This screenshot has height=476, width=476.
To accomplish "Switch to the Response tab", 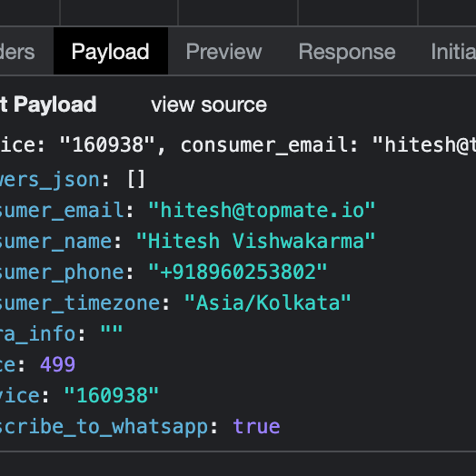I will click(347, 51).
